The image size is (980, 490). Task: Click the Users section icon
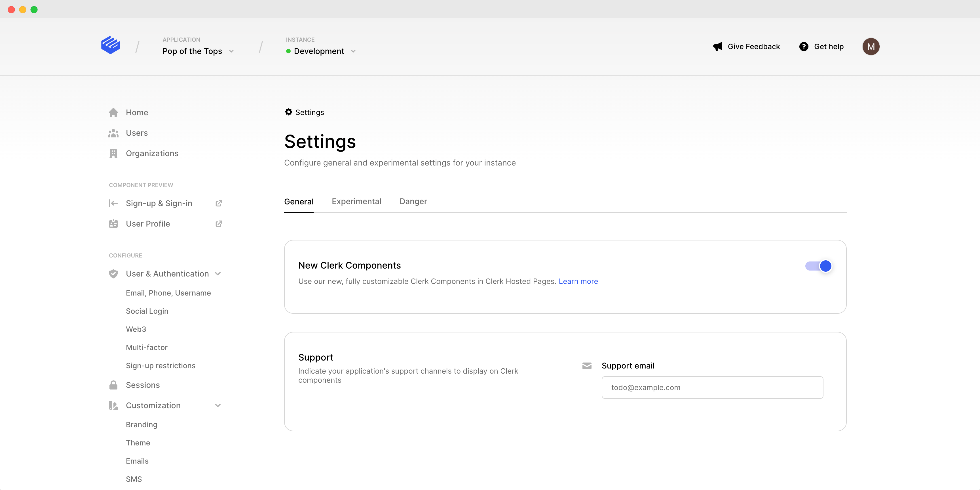pos(113,133)
